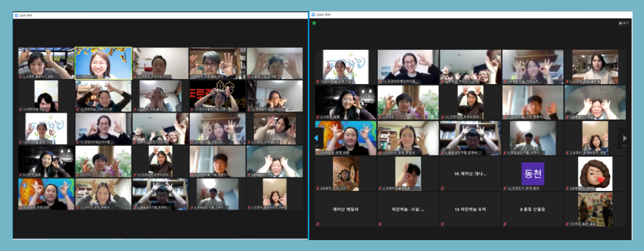Click muted mic icon on 9 율동 산울림 tile
Screen dimensions: 644x251
tap(505, 224)
